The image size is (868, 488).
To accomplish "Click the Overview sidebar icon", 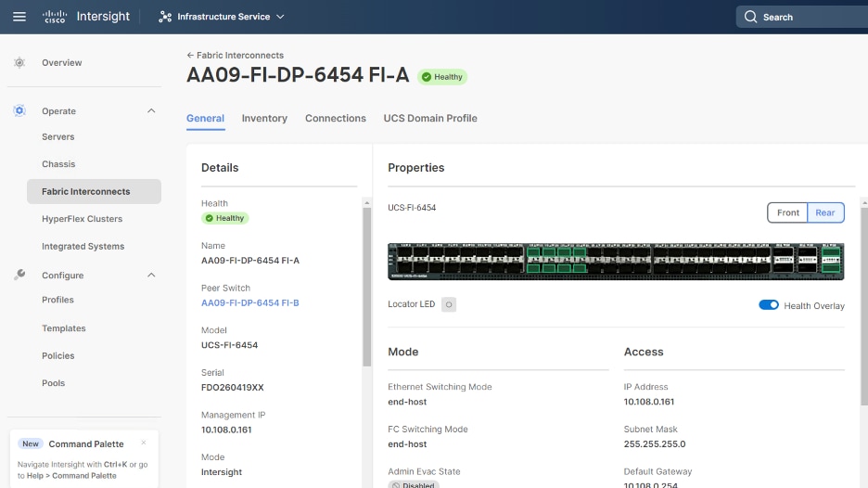I will 19,62.
